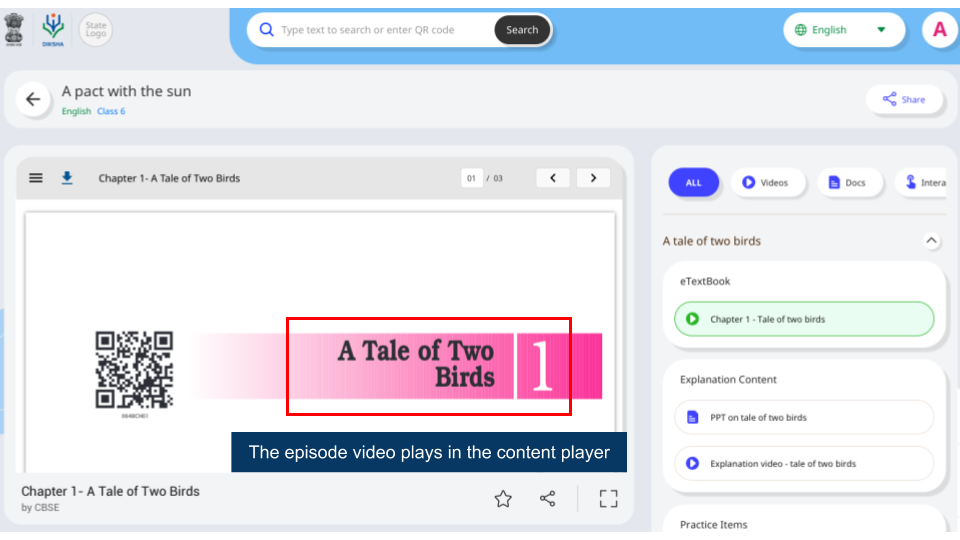Go to previous page in player
Viewport: 960px width, 540px height.
click(x=553, y=178)
